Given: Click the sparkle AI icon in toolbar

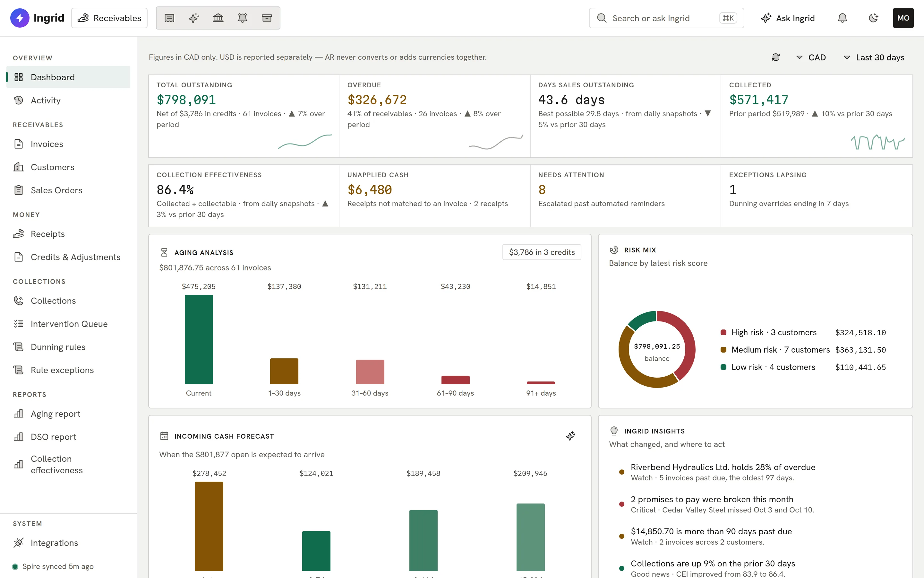Looking at the screenshot, I should click(x=193, y=18).
